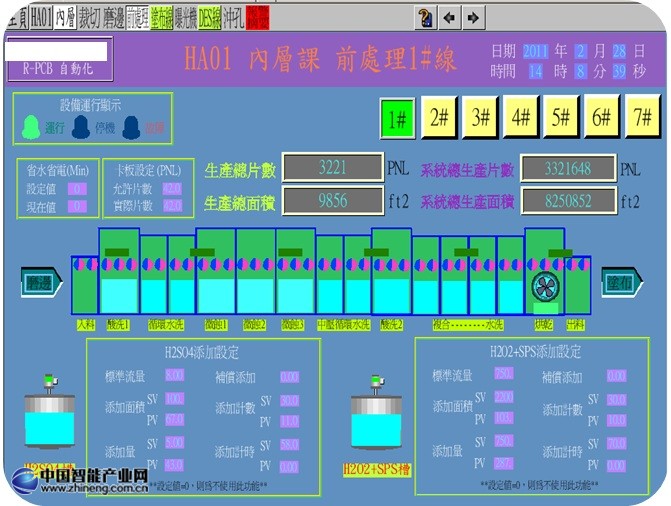Open the DES線 tab
This screenshot has height=506, width=671.
tap(210, 17)
